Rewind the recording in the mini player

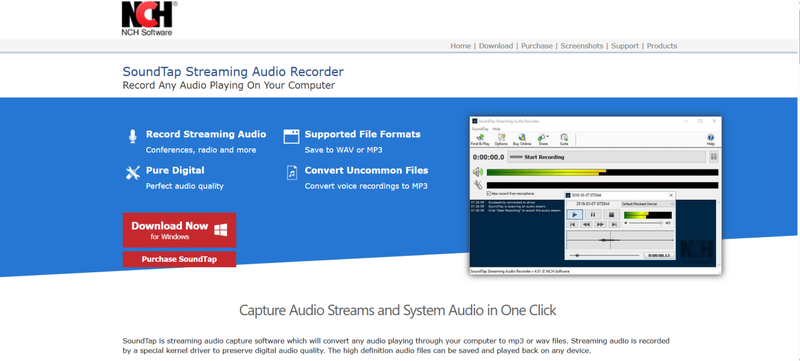click(586, 224)
